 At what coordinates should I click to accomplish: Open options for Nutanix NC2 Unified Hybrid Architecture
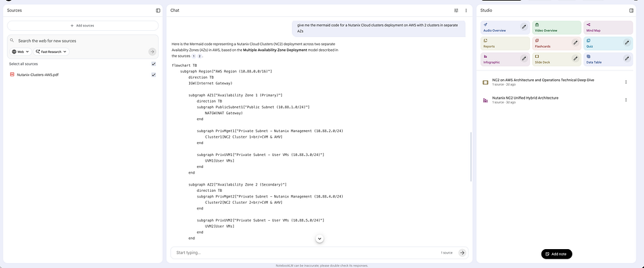coord(626,100)
